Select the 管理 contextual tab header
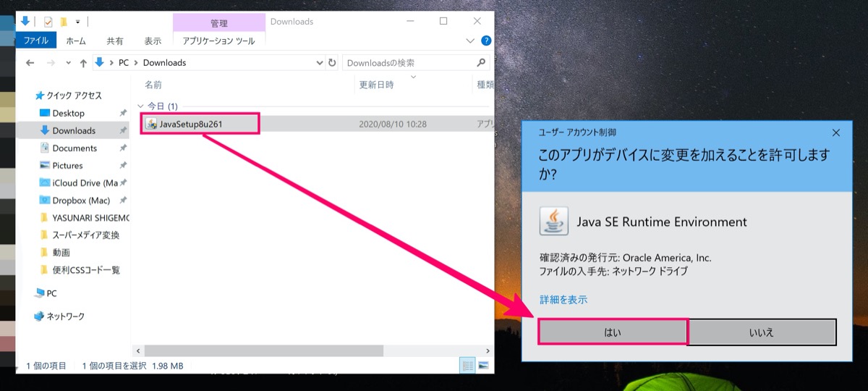The width and height of the screenshot is (868, 391). click(218, 23)
